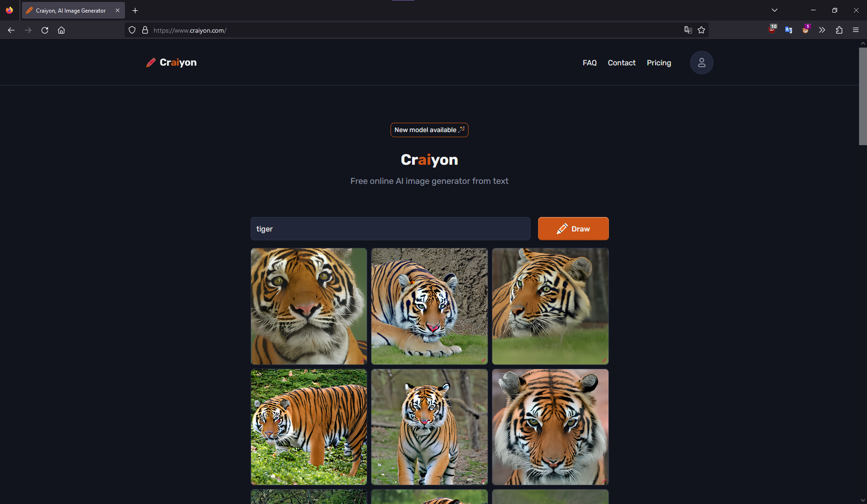Click the prompt field containing tiger

tap(390, 229)
